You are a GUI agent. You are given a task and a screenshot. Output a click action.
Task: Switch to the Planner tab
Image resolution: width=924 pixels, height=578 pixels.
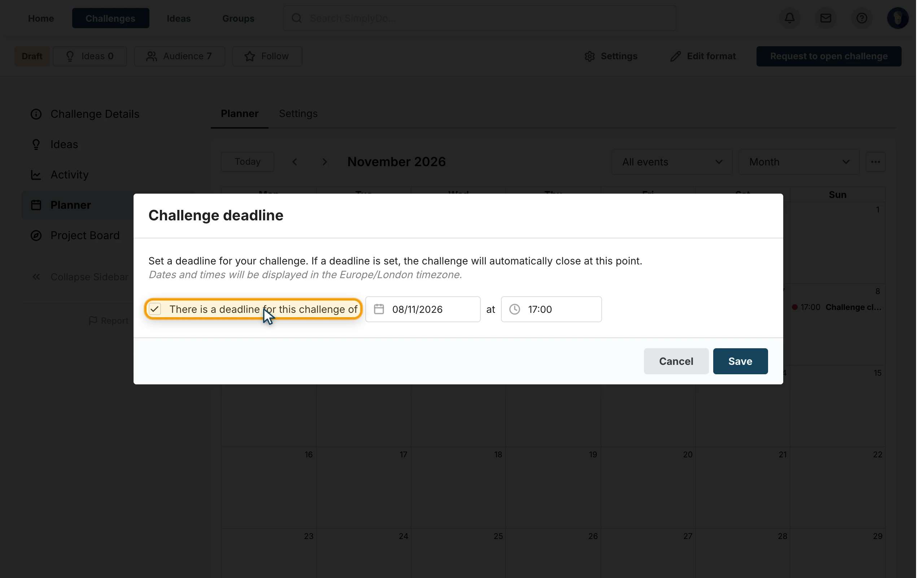[239, 113]
